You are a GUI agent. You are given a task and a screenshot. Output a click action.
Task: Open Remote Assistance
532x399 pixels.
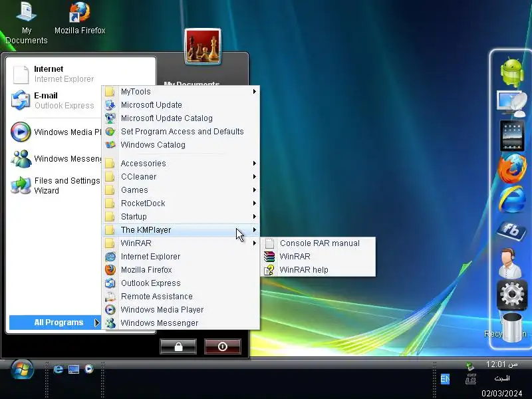(x=181, y=296)
